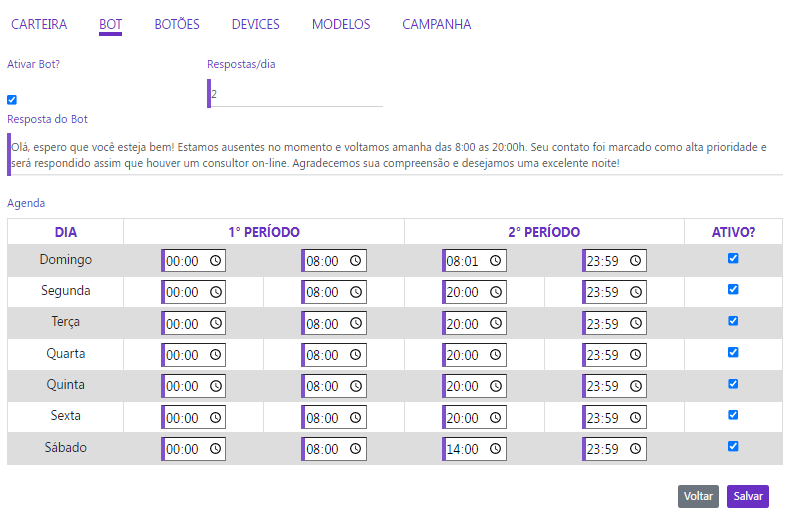Disable the Ativo checkbox for Sábado

click(733, 446)
